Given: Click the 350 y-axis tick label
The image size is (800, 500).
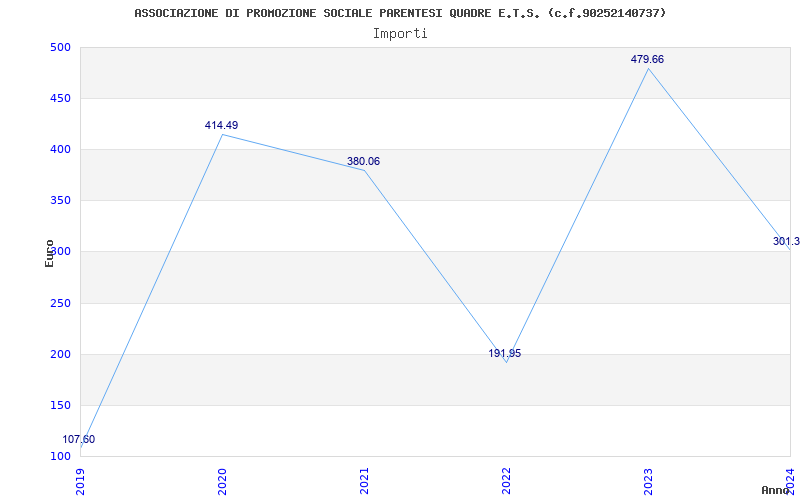Looking at the screenshot, I should (x=60, y=201).
